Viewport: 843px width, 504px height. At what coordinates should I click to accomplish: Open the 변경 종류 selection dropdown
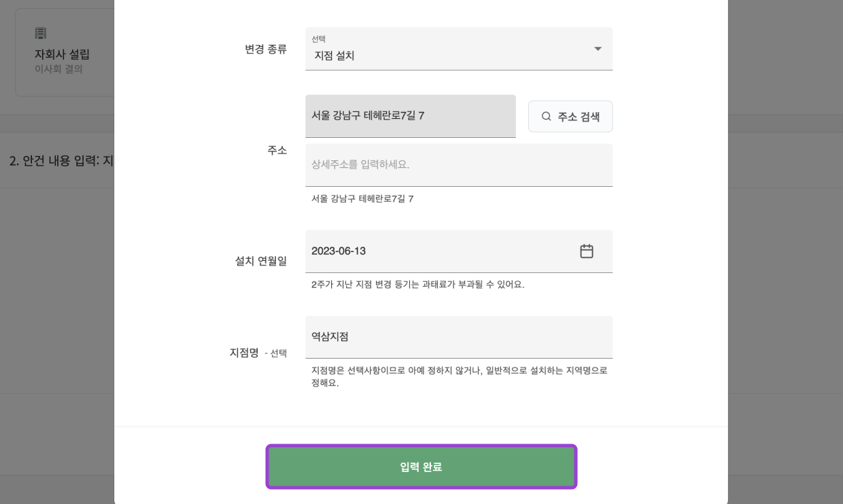pyautogui.click(x=458, y=48)
